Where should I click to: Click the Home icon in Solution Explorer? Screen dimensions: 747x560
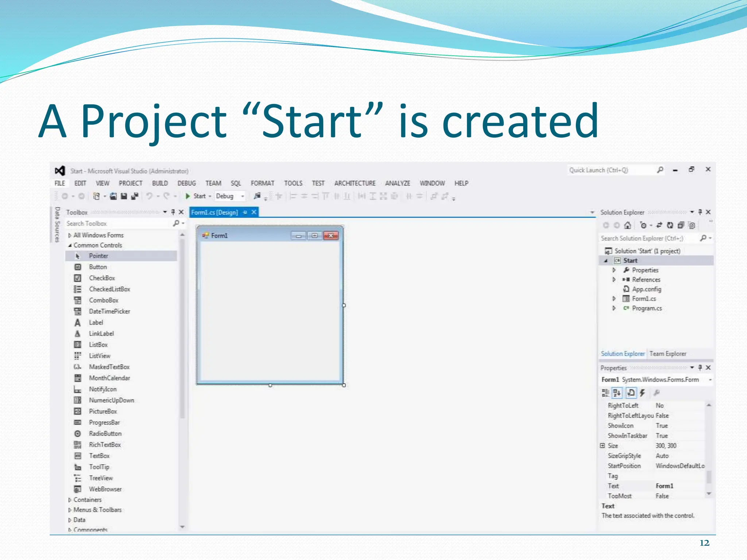(627, 225)
